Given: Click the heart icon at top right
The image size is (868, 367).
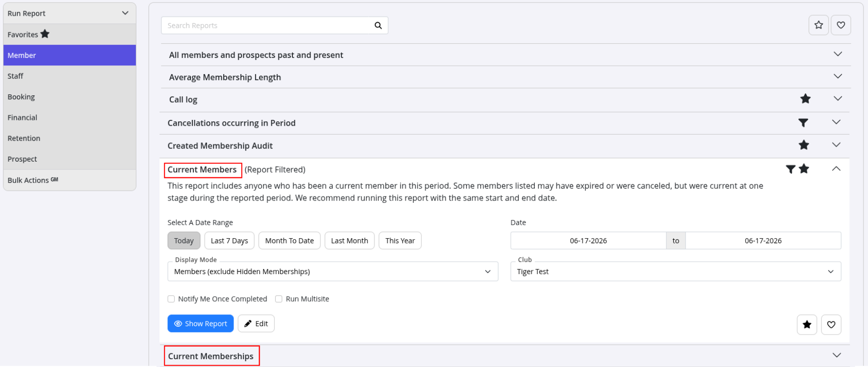Looking at the screenshot, I should [x=841, y=25].
